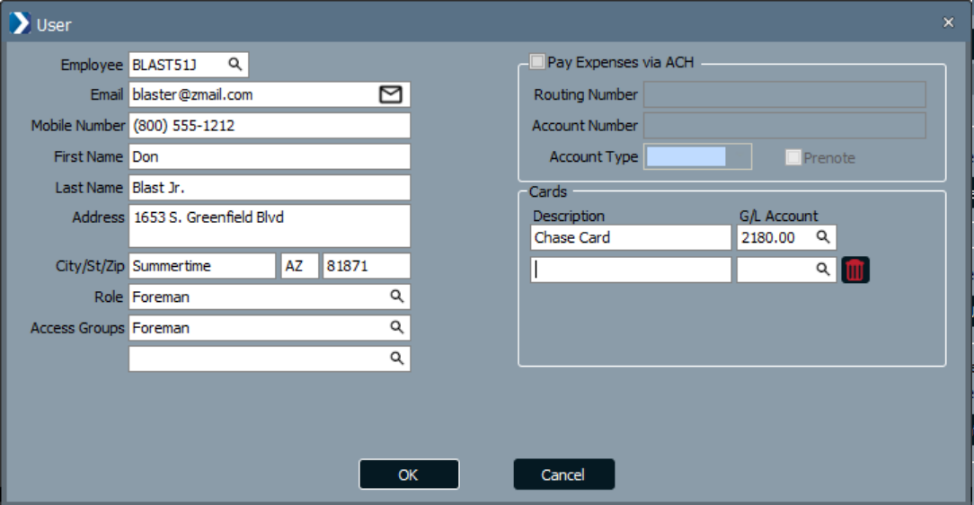Screen dimensions: 974x505
Task: Click into the Mobile Number field
Action: (x=269, y=126)
